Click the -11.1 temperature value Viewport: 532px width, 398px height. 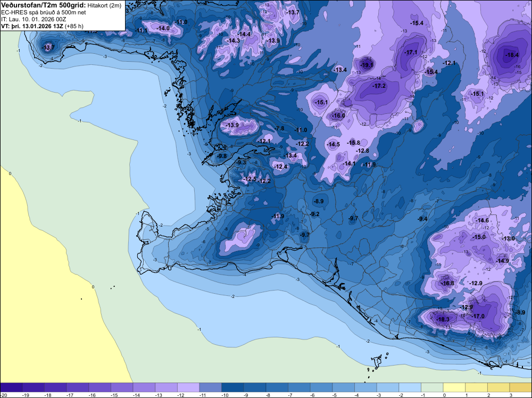point(141,30)
